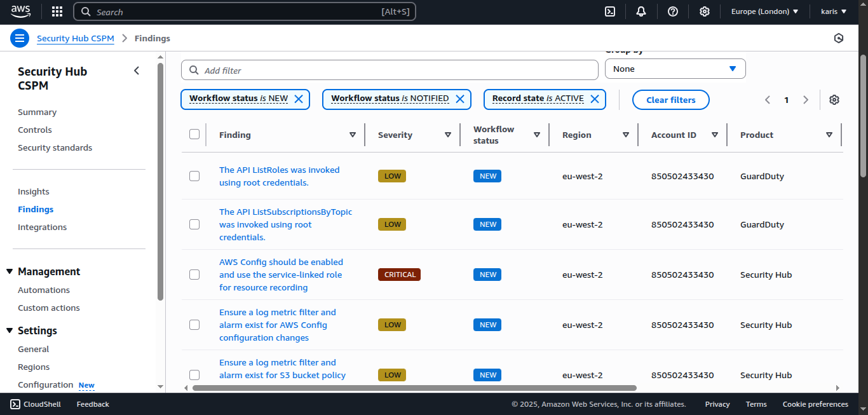
Task: Focus the top Search box
Action: click(245, 11)
